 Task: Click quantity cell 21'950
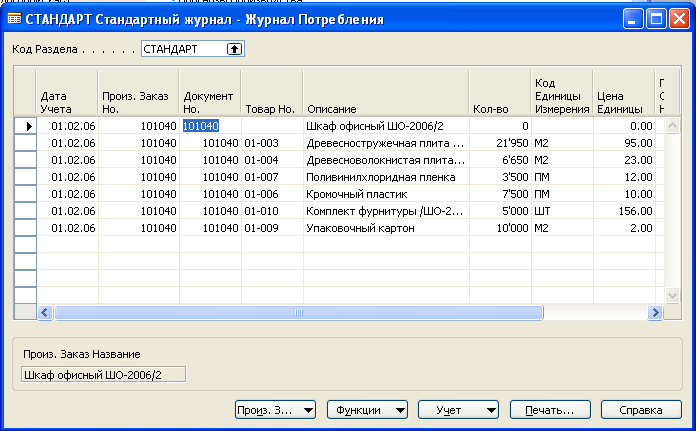click(500, 143)
